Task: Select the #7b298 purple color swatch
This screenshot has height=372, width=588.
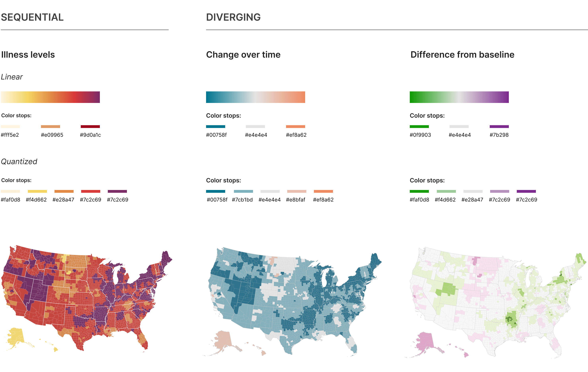Action: pos(499,127)
